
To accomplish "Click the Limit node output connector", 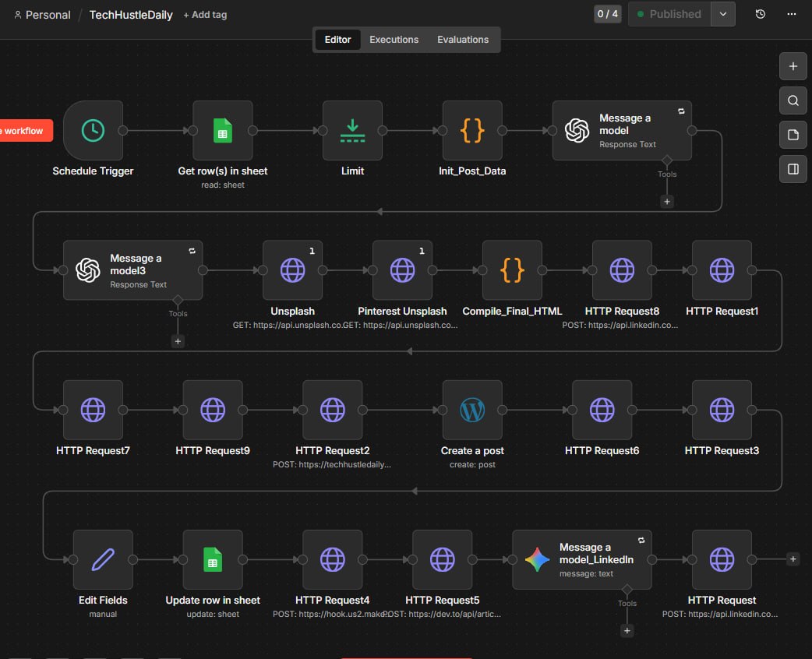I will 383,130.
